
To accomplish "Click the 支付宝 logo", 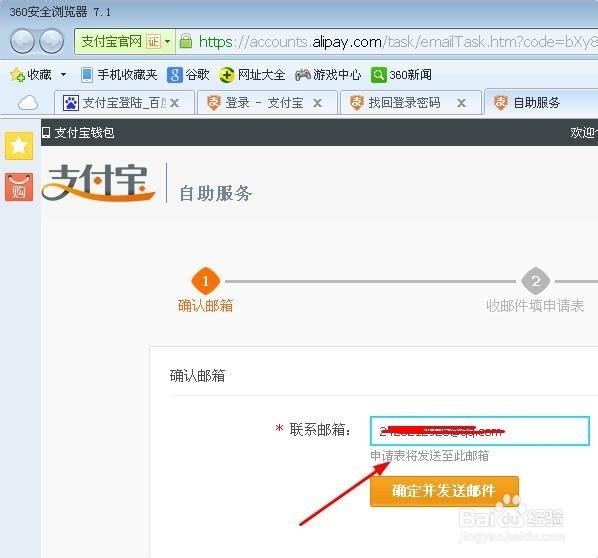I will 98,183.
